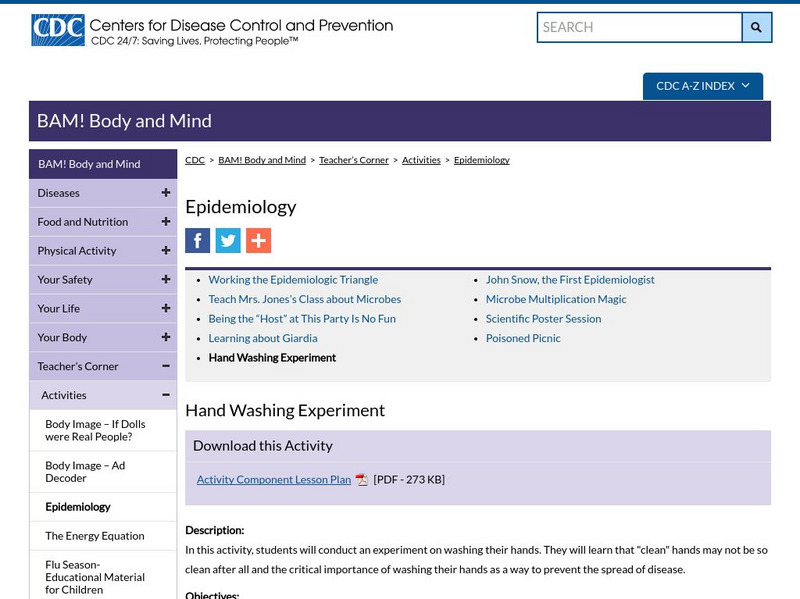
Task: Open Poisoned Picnic link
Action: 523,338
